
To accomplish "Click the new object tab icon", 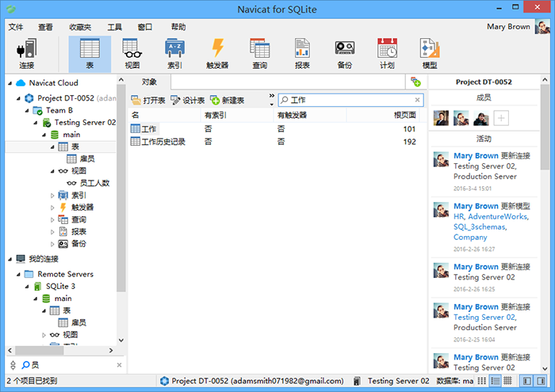I will coord(415,82).
